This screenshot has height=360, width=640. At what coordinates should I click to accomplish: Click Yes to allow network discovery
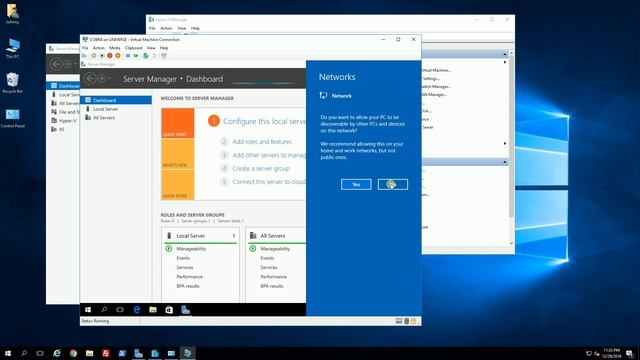[356, 184]
